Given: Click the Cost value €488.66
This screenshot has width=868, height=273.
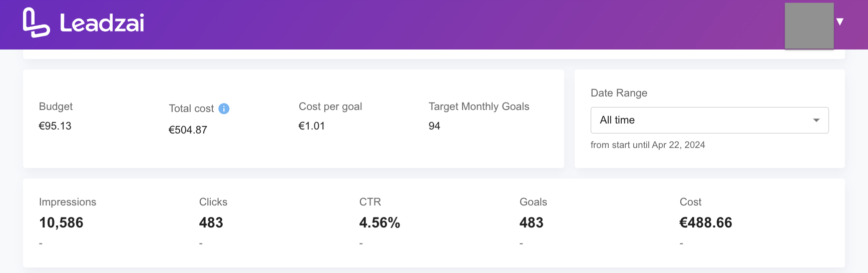Looking at the screenshot, I should (706, 222).
